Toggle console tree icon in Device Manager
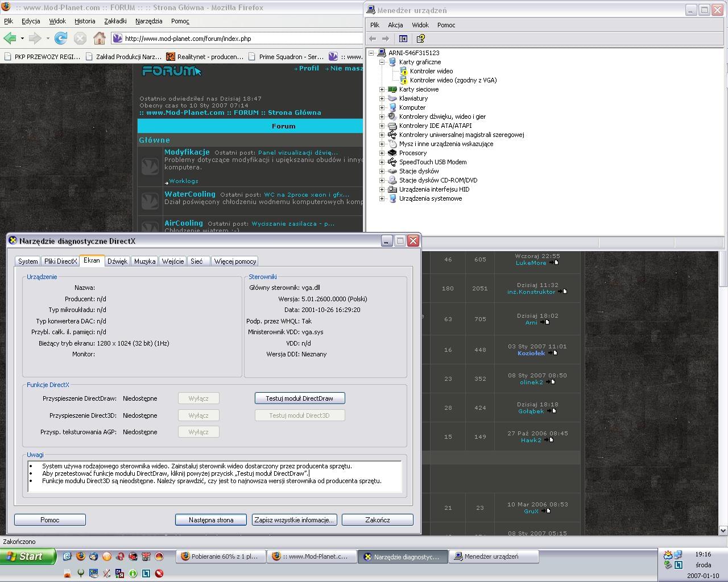This screenshot has width=728, height=582. (x=403, y=39)
